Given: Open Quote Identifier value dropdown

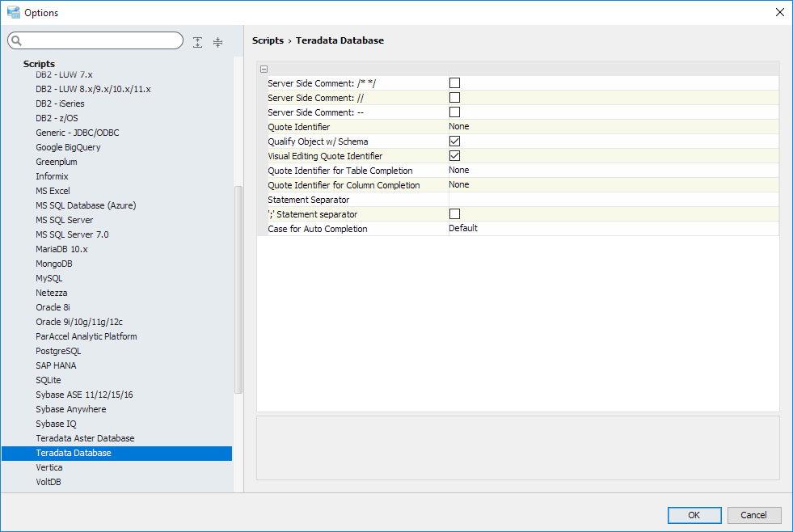Looking at the screenshot, I should 613,126.
